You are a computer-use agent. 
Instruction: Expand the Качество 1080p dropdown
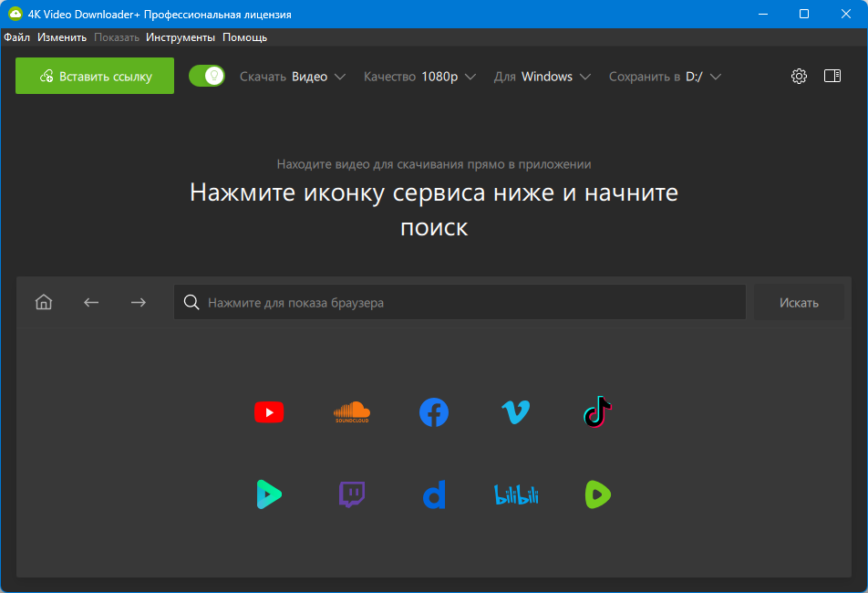(419, 77)
